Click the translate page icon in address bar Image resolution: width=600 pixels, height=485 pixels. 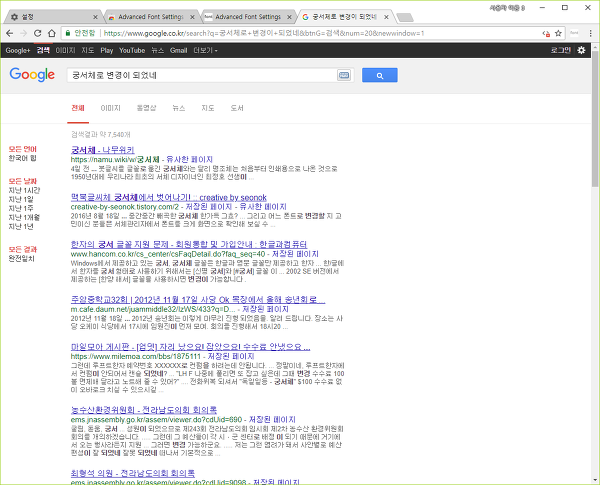tap(546, 34)
